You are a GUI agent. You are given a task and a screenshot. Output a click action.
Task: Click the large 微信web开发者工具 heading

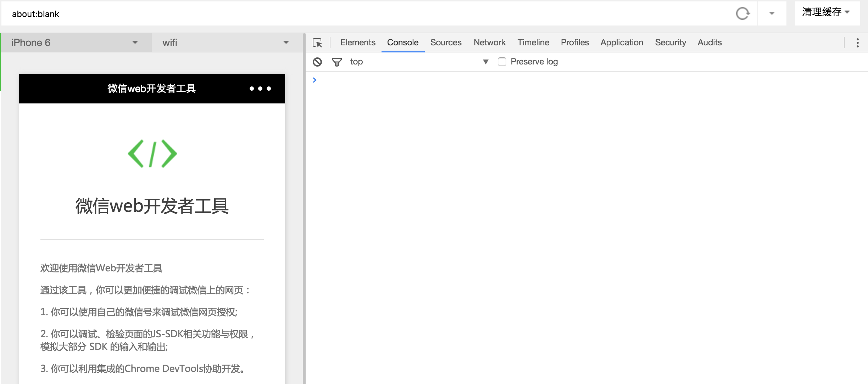(152, 206)
